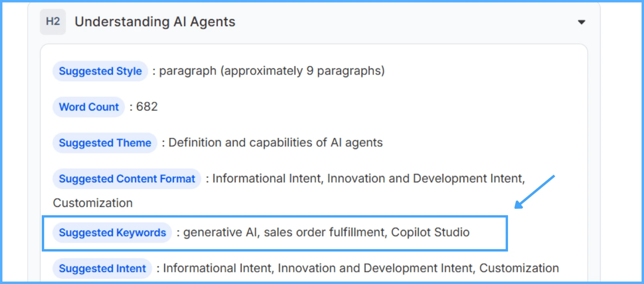Click the Suggested Style label

(x=100, y=71)
